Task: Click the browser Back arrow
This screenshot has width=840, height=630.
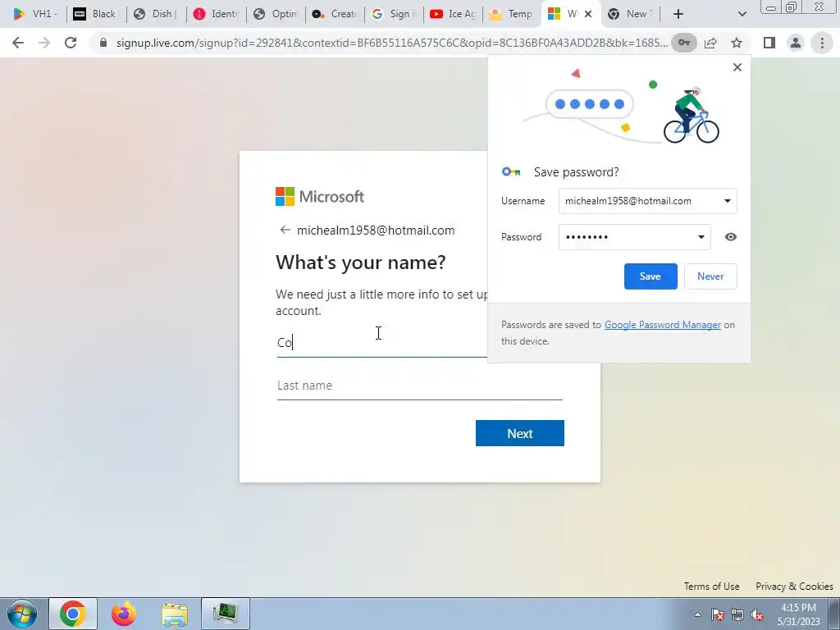Action: pyautogui.click(x=18, y=43)
